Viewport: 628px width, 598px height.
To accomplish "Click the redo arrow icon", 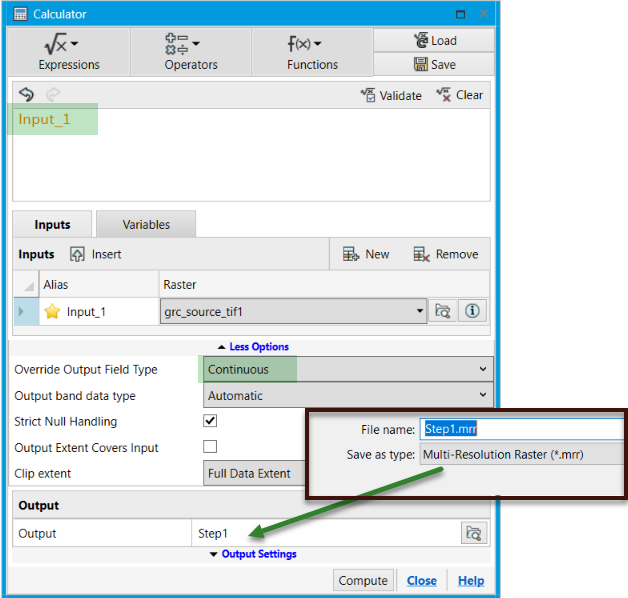I will pos(53,95).
